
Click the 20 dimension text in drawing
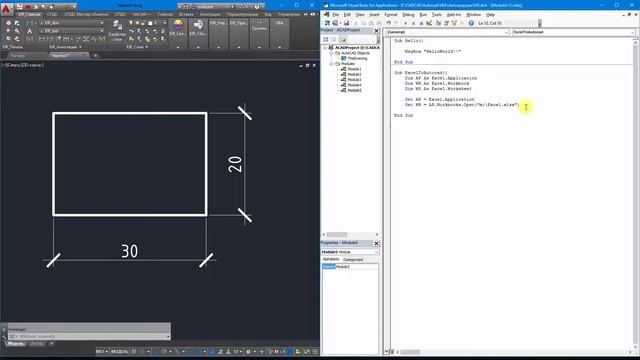pos(235,164)
